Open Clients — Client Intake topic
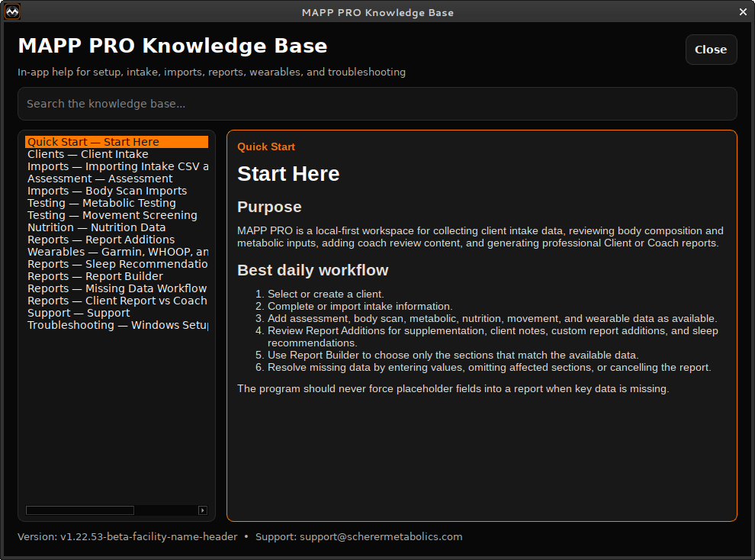 pyautogui.click(x=117, y=154)
